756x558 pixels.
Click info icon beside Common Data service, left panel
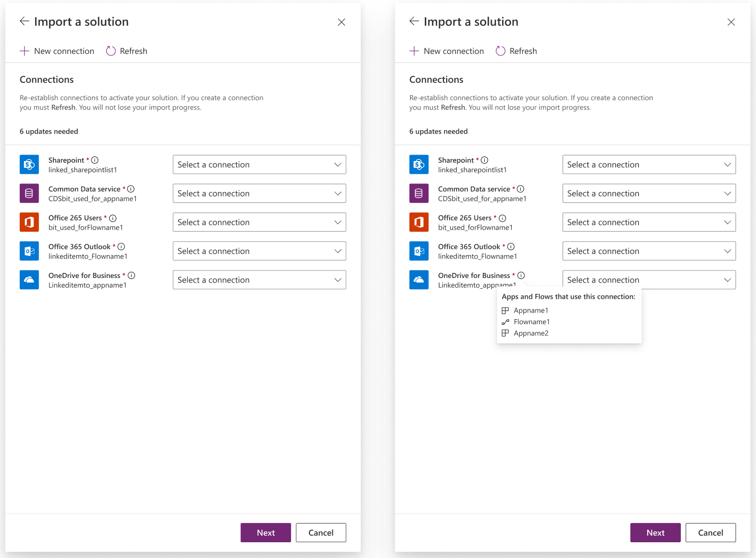point(131,189)
